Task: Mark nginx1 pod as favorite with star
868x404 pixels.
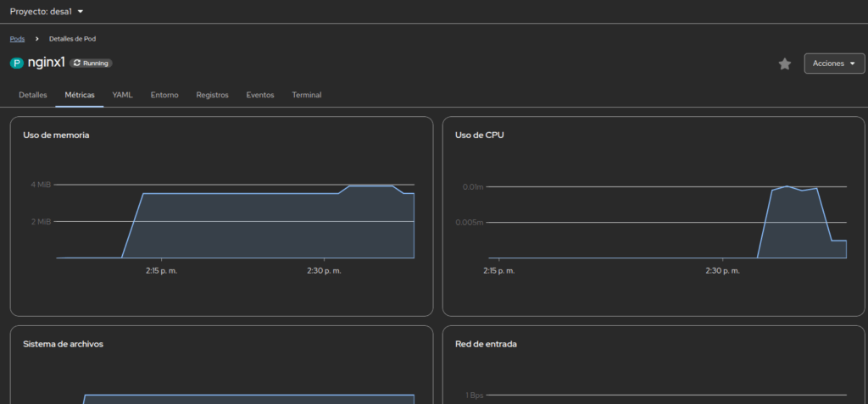Action: (x=785, y=64)
